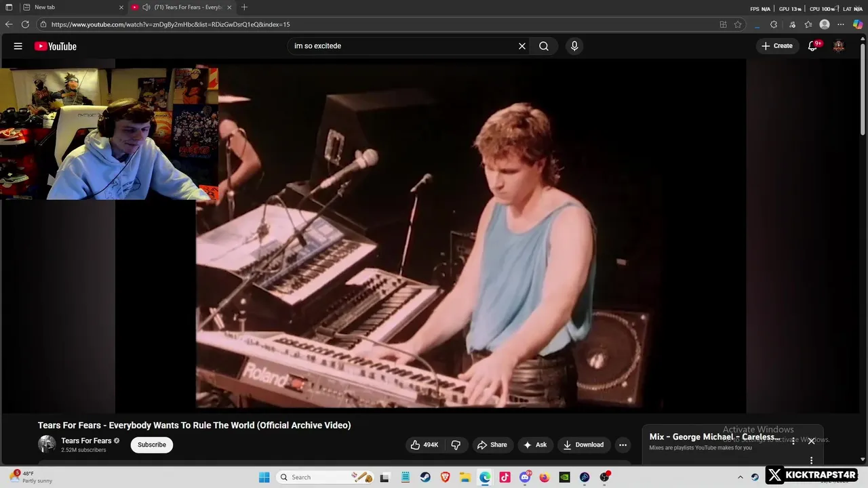Open a new browser tab with plus
The width and height of the screenshot is (868, 488).
[244, 7]
